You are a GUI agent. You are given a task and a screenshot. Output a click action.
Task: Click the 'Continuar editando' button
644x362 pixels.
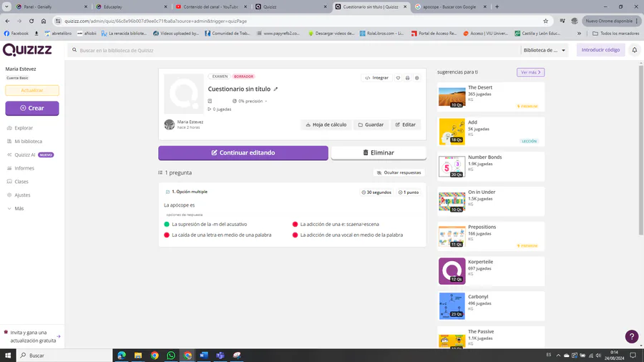[x=243, y=152]
